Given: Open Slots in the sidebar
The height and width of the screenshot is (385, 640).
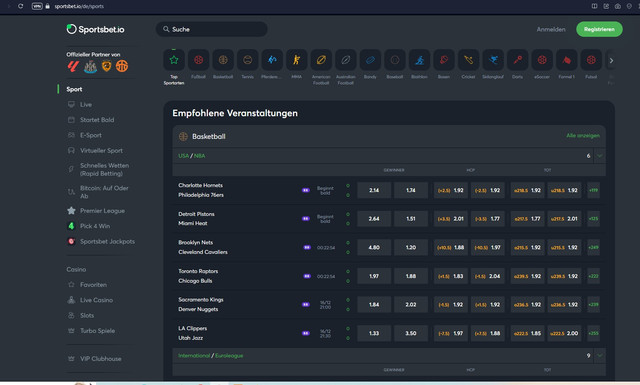Looking at the screenshot, I should tap(87, 316).
